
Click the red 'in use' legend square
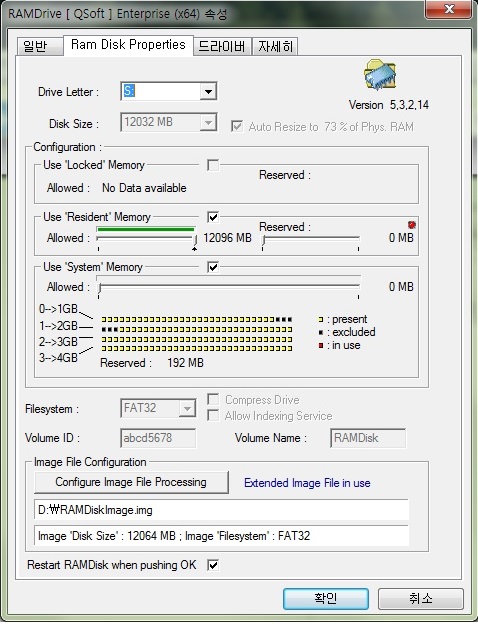(x=321, y=345)
